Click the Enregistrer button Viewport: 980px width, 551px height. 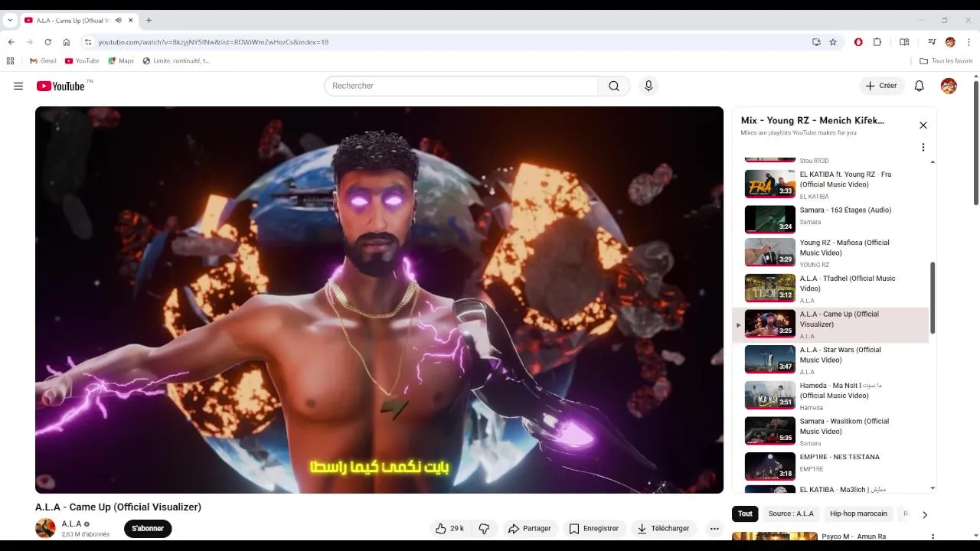[x=593, y=528]
